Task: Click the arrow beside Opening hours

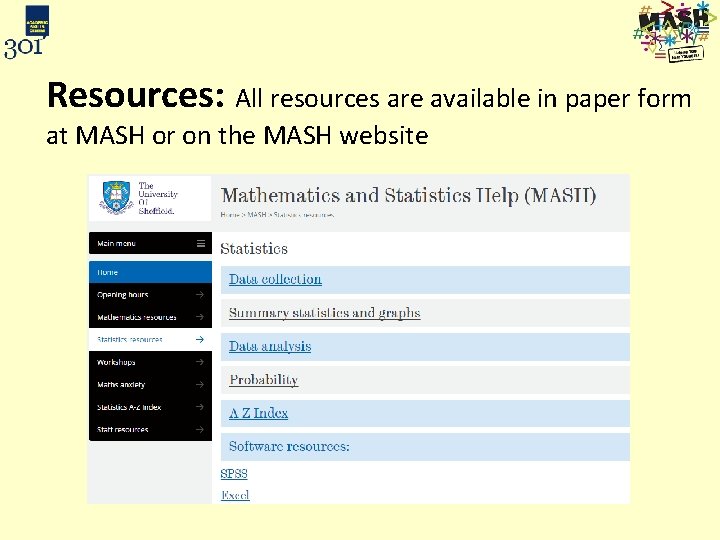Action: point(200,294)
